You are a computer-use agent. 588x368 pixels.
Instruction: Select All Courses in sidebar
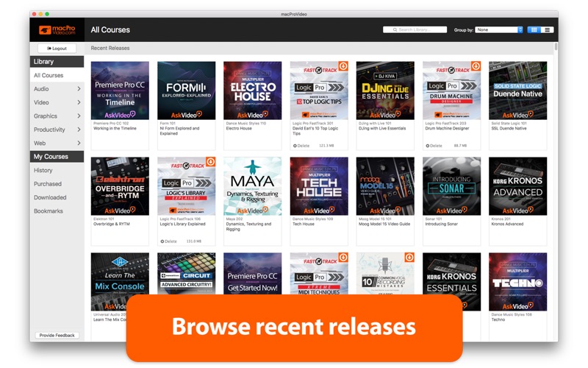point(57,75)
